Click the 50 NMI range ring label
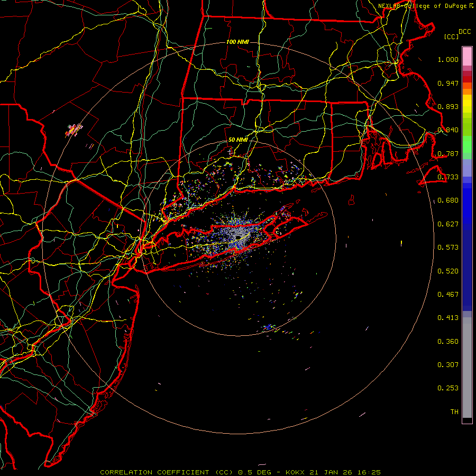476x476 pixels. (238, 140)
